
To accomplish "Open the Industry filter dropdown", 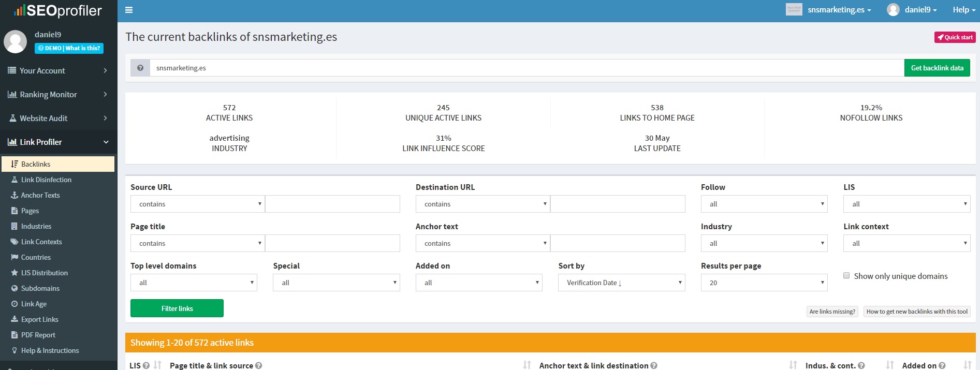I will [x=764, y=243].
